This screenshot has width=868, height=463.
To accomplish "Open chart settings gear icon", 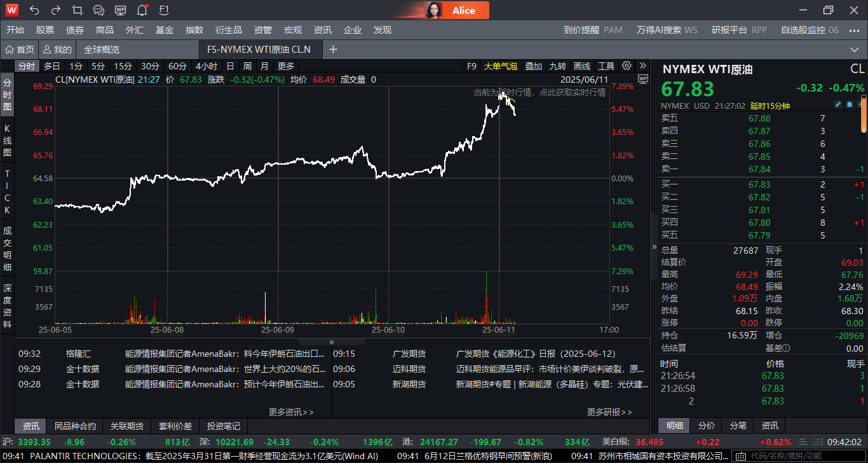I will (626, 66).
